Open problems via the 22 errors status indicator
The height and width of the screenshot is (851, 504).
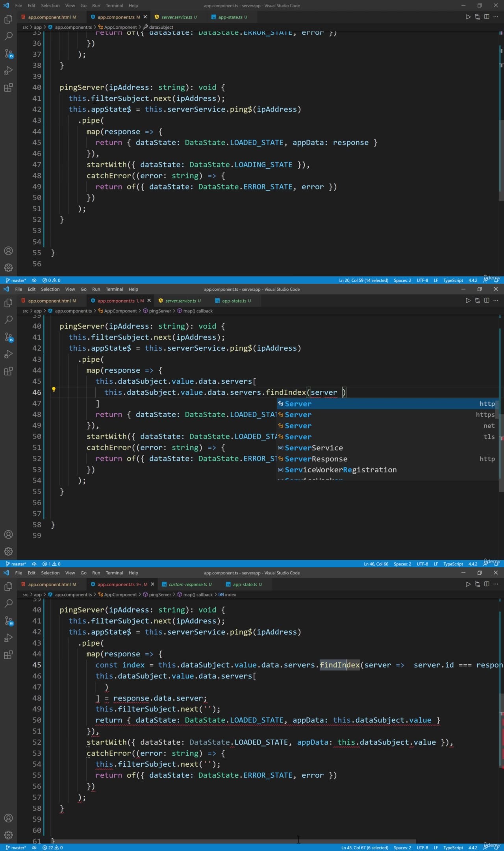52,847
